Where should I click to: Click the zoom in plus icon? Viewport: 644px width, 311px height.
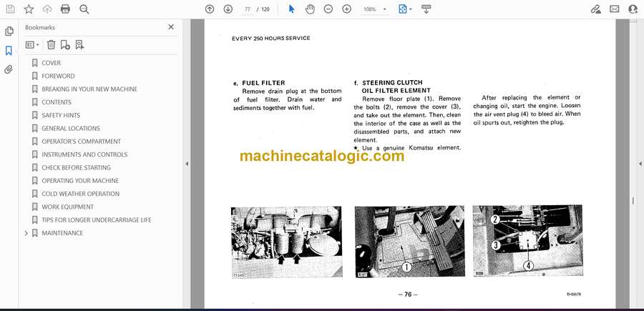(x=347, y=9)
